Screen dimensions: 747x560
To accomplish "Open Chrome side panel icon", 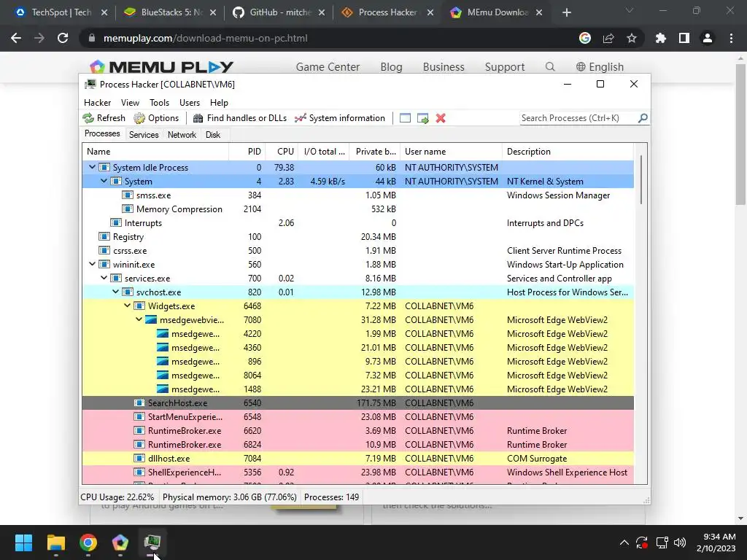I will 684,38.
